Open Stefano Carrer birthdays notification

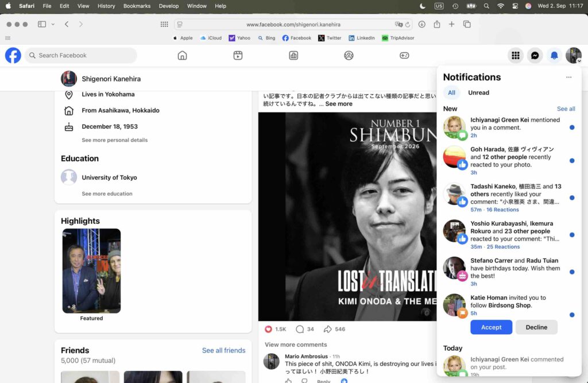[x=509, y=272]
